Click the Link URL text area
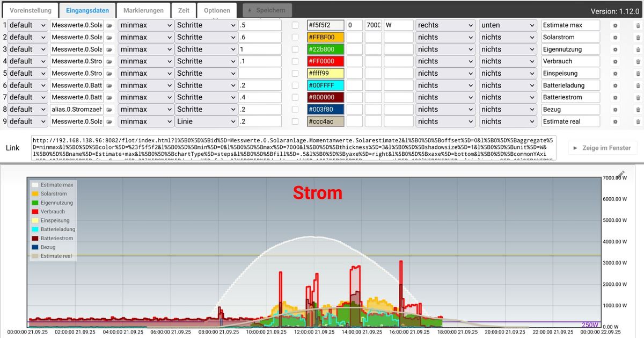The width and height of the screenshot is (644, 338). [x=294, y=148]
